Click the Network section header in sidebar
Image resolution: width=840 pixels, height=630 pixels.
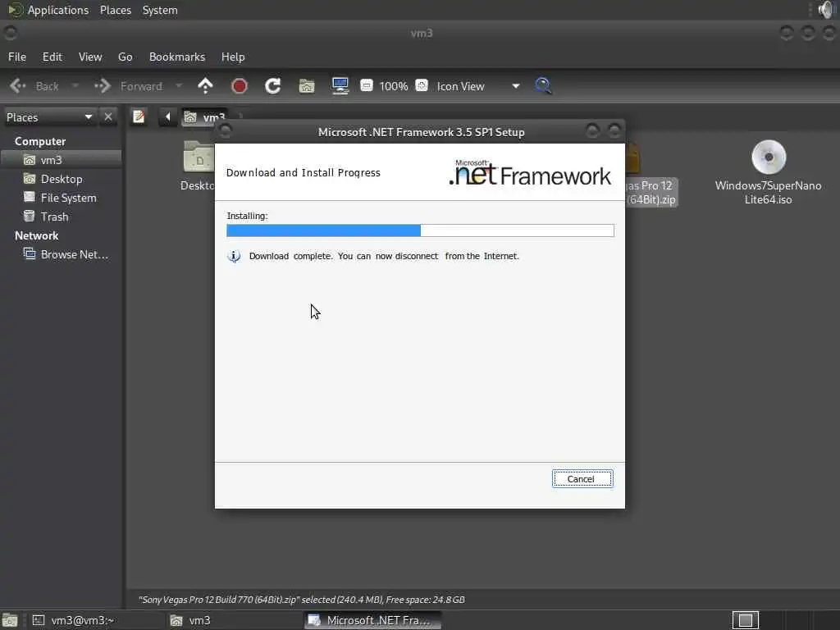36,235
